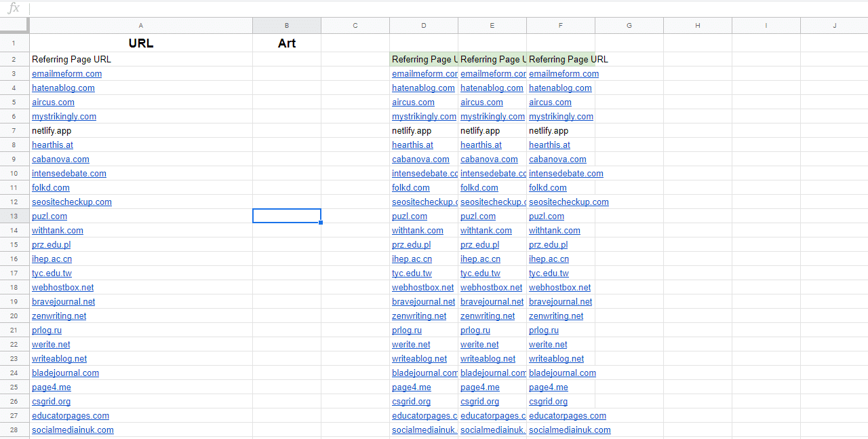Open intensedebate.com link in column A
The image size is (868, 439).
pos(69,173)
